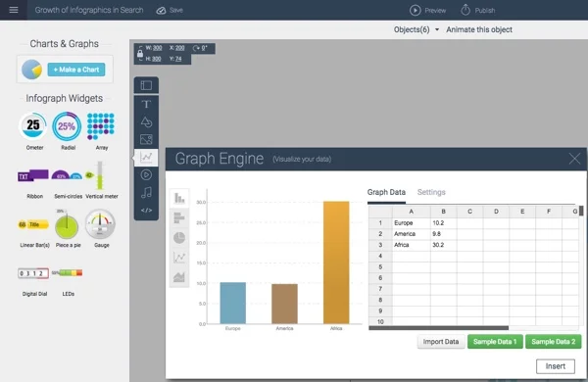This screenshot has height=382, width=588.
Task: Click the Africa bar in chart
Action: (336, 263)
